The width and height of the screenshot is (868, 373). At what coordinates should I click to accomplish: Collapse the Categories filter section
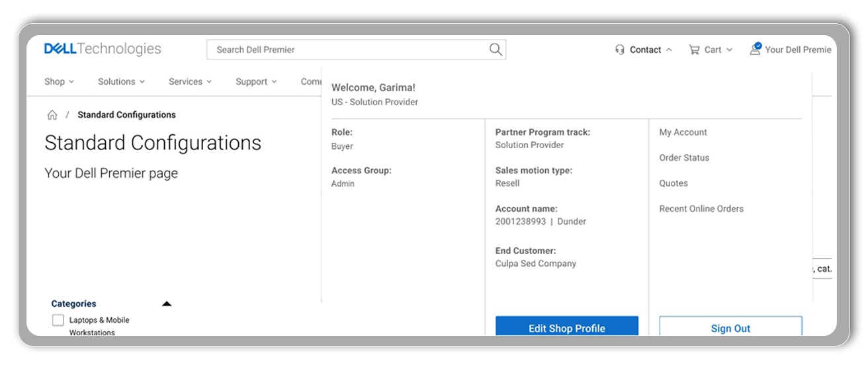coord(167,304)
